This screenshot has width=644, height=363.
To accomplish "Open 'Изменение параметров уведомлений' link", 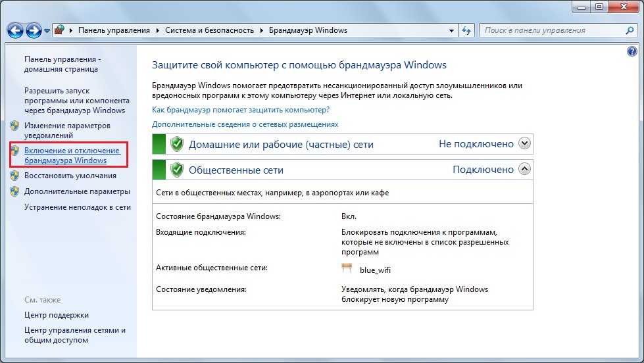I will (x=67, y=130).
